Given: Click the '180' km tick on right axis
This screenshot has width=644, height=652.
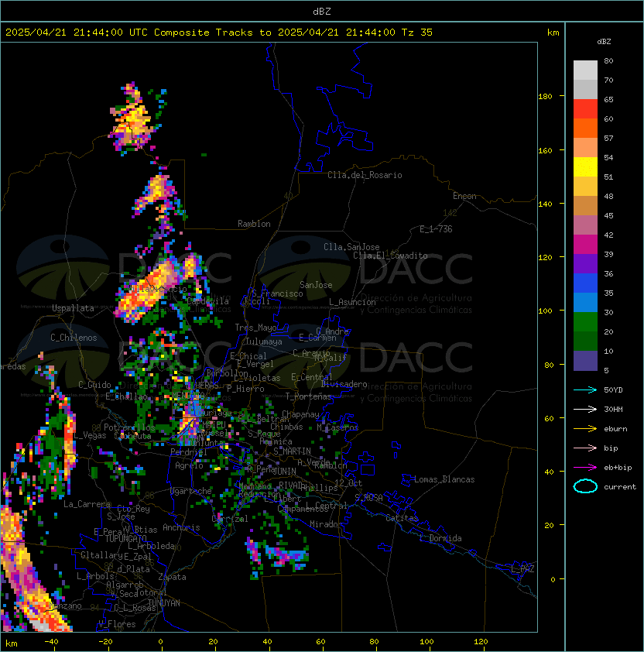Looking at the screenshot, I should (x=545, y=97).
